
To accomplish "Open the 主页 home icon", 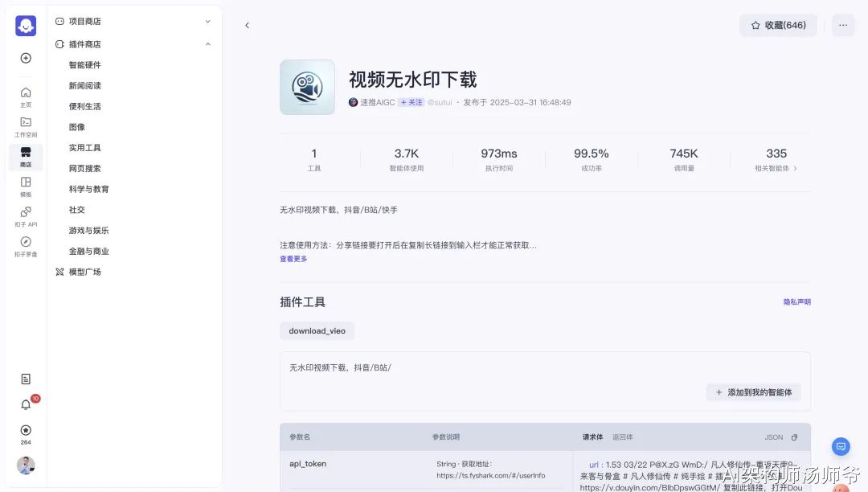I will tap(26, 96).
